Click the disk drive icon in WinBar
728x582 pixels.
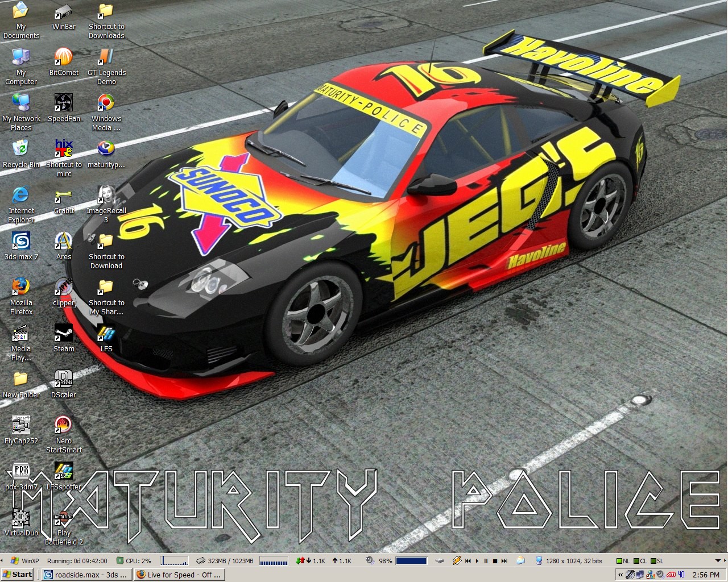point(440,561)
